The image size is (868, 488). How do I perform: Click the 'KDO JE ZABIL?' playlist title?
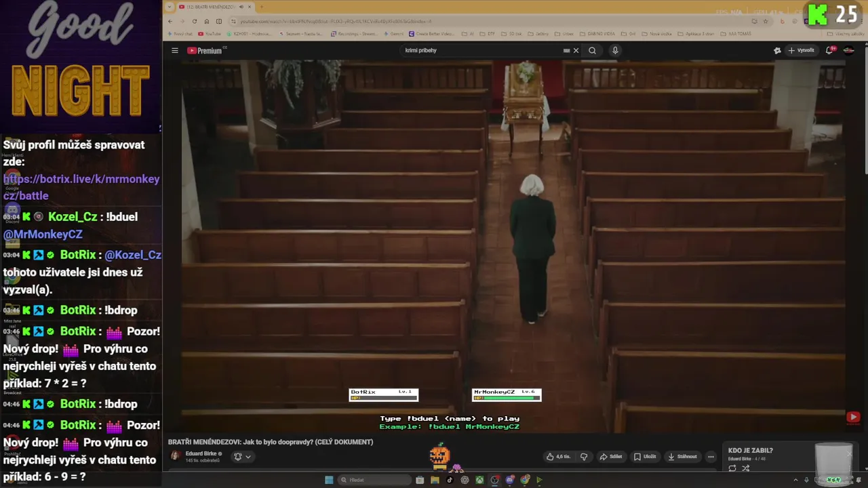(750, 450)
